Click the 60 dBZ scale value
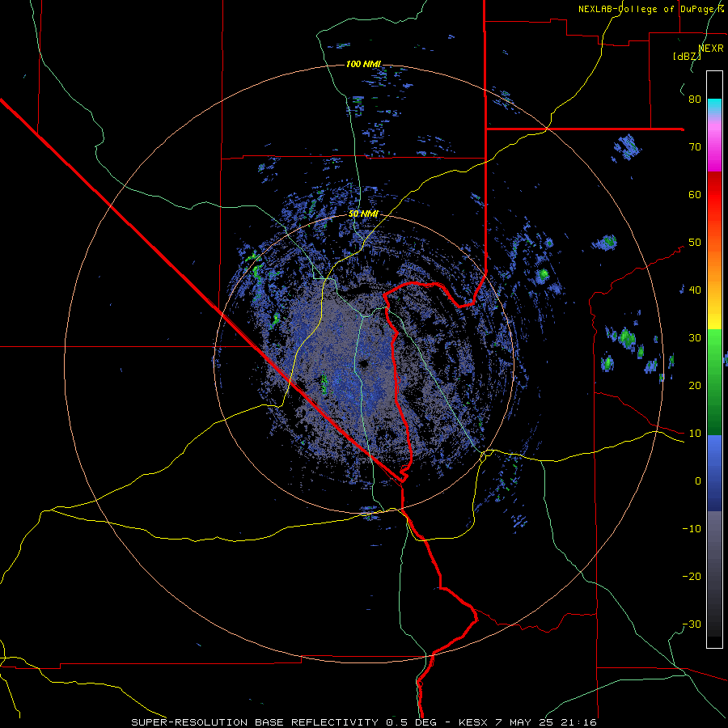 [695, 194]
